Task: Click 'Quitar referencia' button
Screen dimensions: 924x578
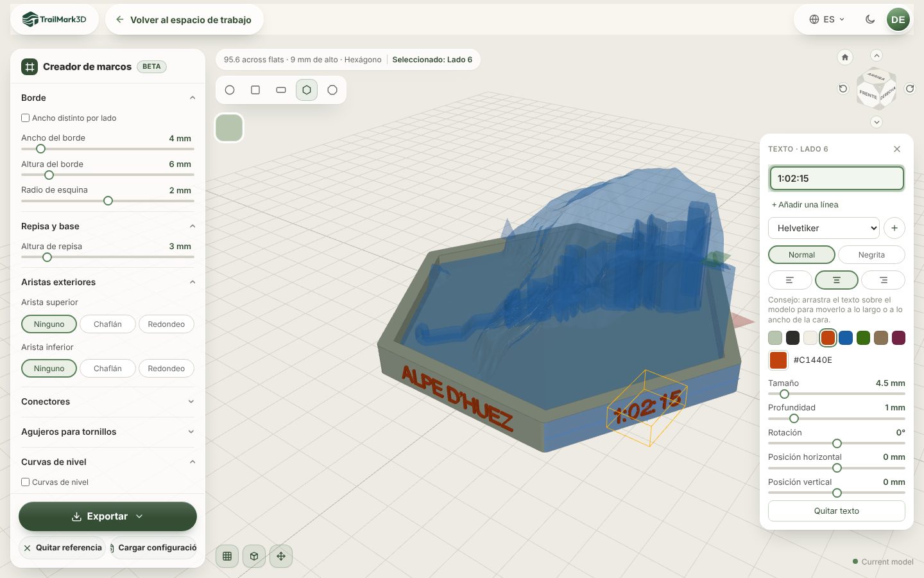Action: click(62, 548)
